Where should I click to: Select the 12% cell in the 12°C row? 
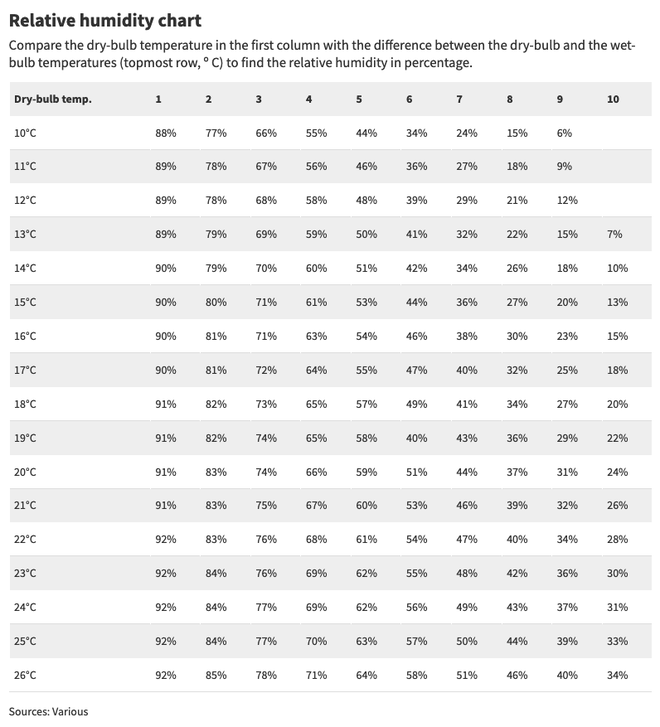click(567, 200)
